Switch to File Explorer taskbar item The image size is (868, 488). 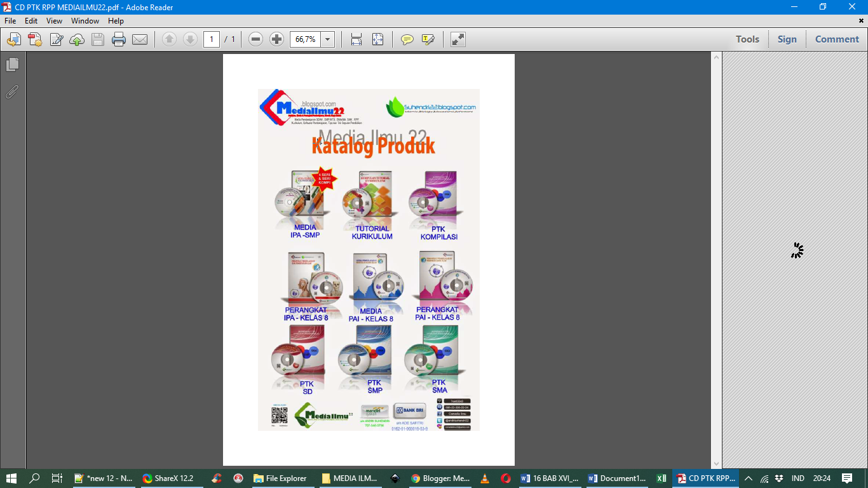click(280, 478)
